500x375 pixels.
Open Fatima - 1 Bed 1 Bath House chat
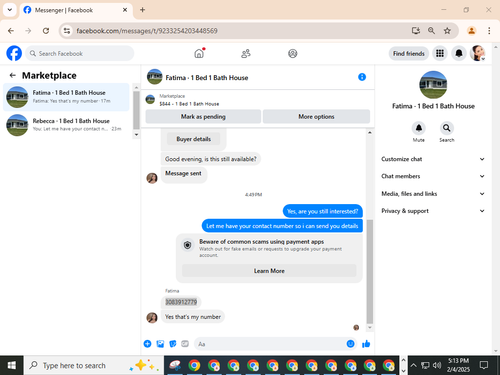pyautogui.click(x=66, y=97)
